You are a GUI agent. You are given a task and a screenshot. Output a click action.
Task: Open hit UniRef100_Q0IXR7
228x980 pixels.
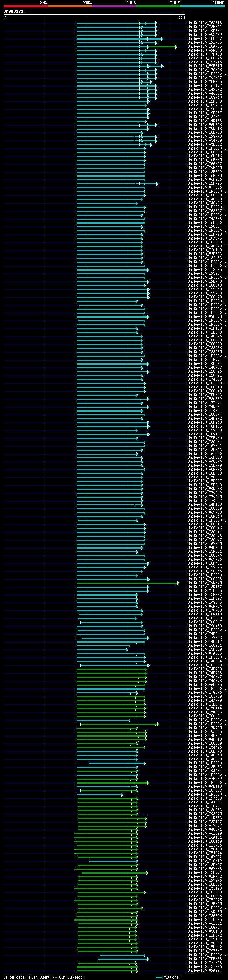pyautogui.click(x=204, y=78)
